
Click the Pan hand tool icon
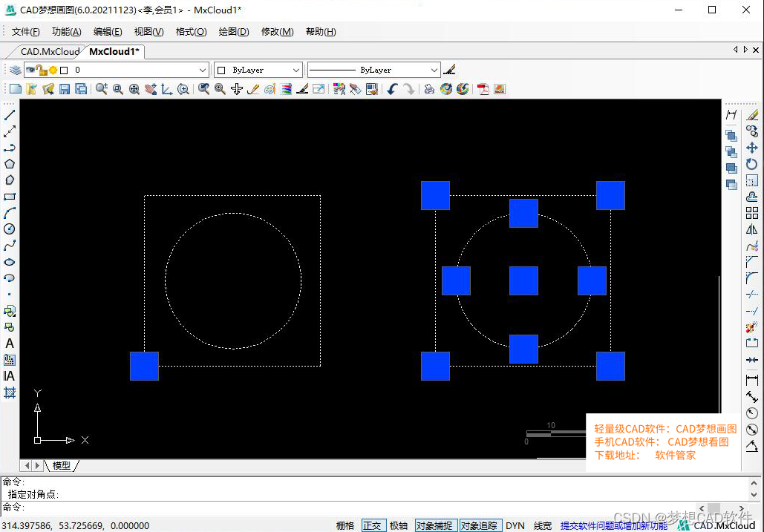[x=151, y=89]
